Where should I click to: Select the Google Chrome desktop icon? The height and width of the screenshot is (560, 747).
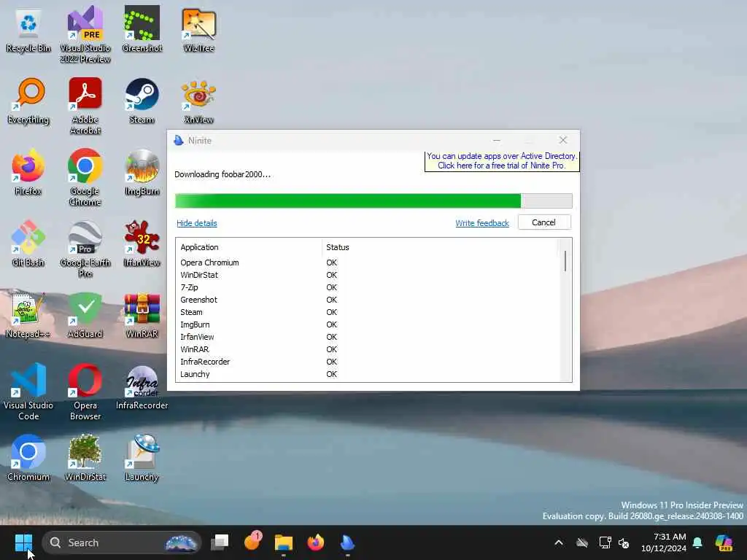click(85, 177)
